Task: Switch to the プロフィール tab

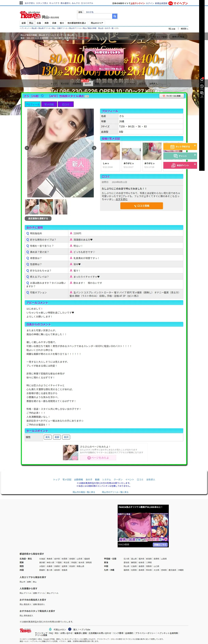Action: click(x=32, y=104)
